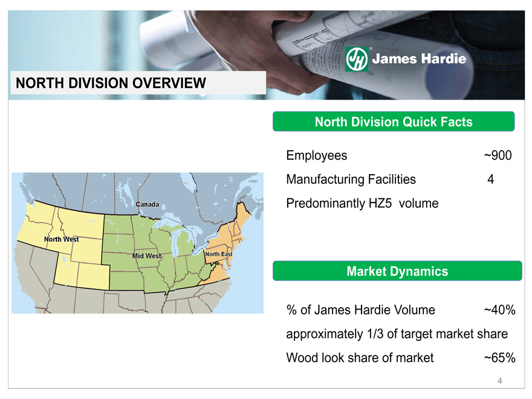
Task: Select the Employees label
Action: coord(317,156)
